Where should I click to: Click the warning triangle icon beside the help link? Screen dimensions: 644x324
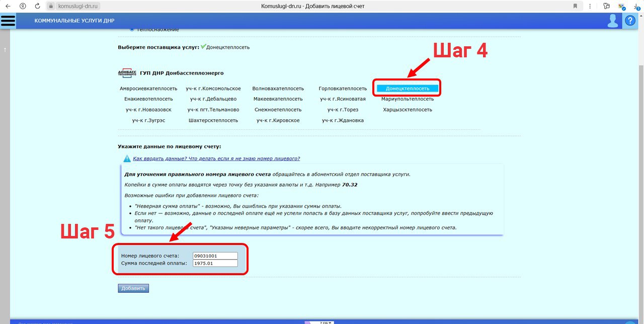(x=127, y=158)
